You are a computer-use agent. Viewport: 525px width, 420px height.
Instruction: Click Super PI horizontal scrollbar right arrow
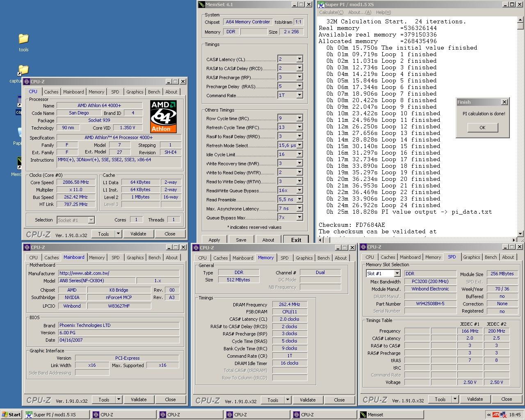pos(514,240)
